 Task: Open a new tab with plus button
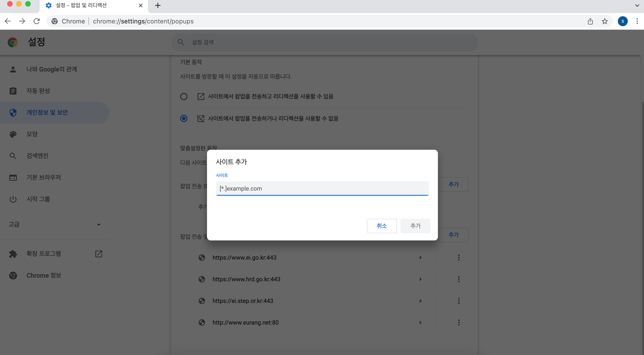click(158, 5)
